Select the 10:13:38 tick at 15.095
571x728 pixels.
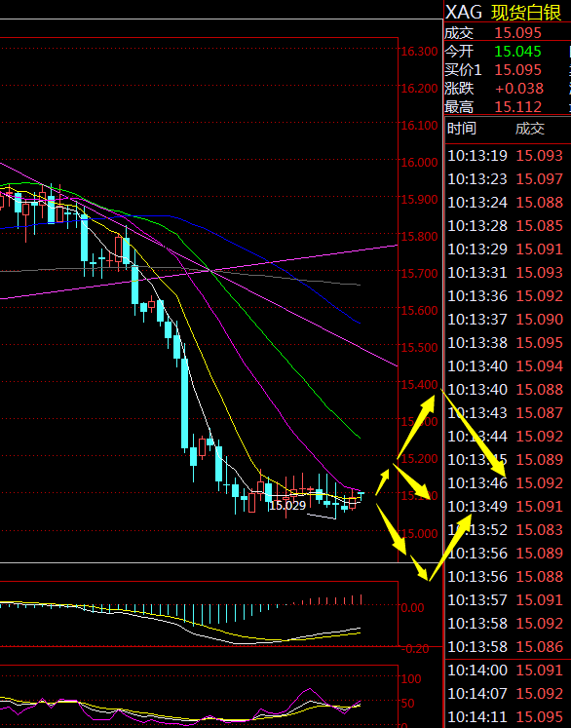click(506, 343)
